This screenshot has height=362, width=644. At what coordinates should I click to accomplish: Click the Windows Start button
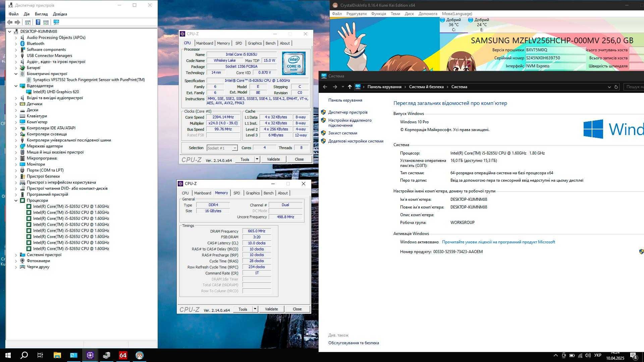pos(8,355)
